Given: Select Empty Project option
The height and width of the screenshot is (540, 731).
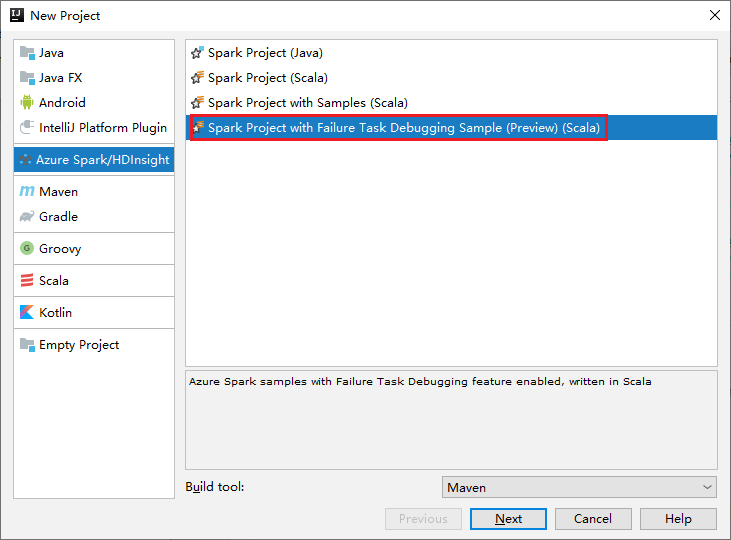Looking at the screenshot, I should coord(94,345).
